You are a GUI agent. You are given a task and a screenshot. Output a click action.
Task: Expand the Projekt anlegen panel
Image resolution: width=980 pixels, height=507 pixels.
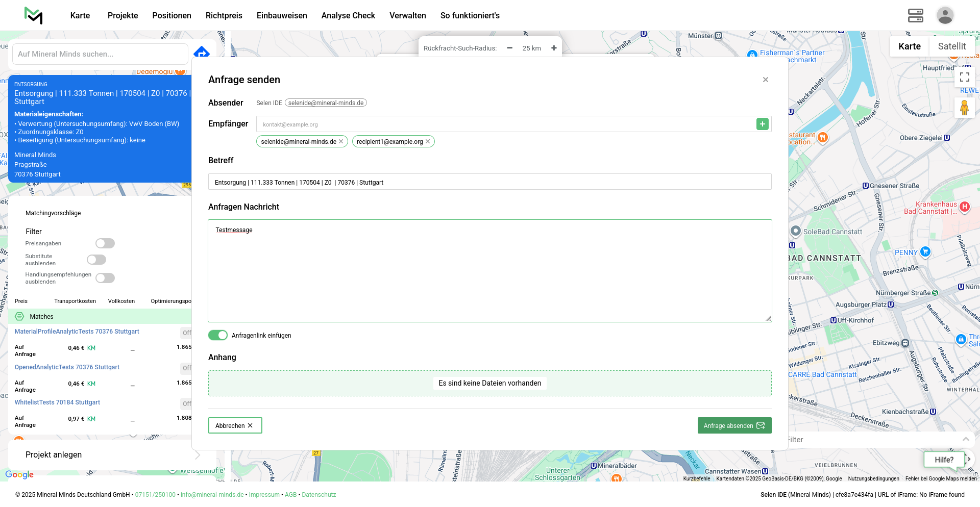point(198,454)
